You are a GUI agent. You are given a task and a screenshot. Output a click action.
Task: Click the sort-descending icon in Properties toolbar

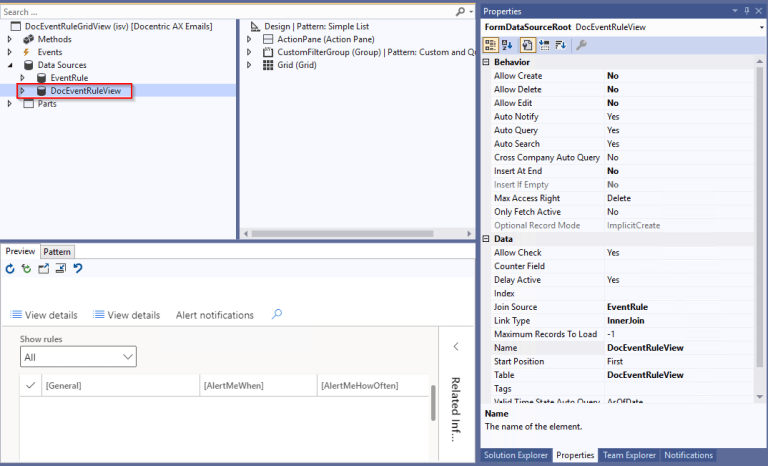561,45
